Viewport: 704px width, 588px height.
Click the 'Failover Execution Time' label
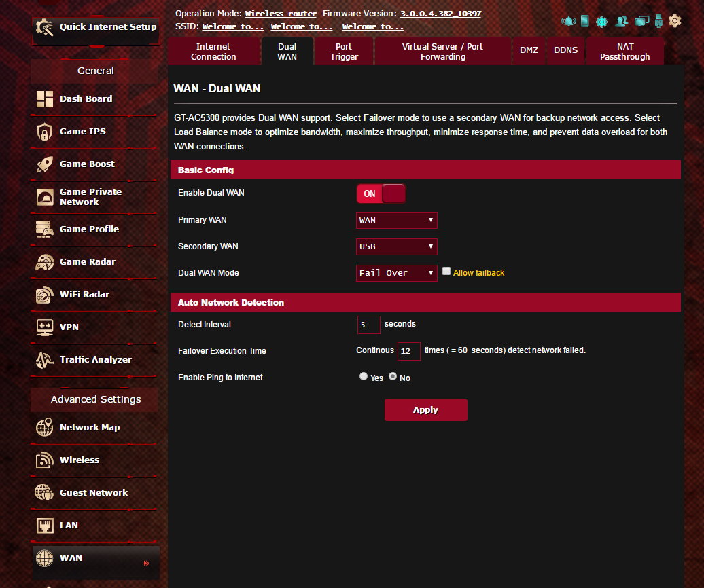pos(222,351)
